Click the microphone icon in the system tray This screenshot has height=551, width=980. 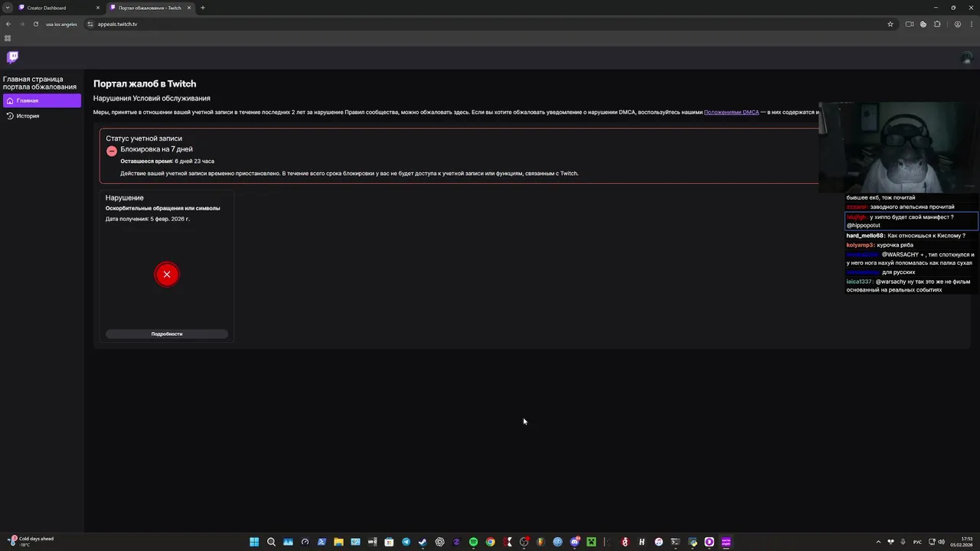point(903,542)
